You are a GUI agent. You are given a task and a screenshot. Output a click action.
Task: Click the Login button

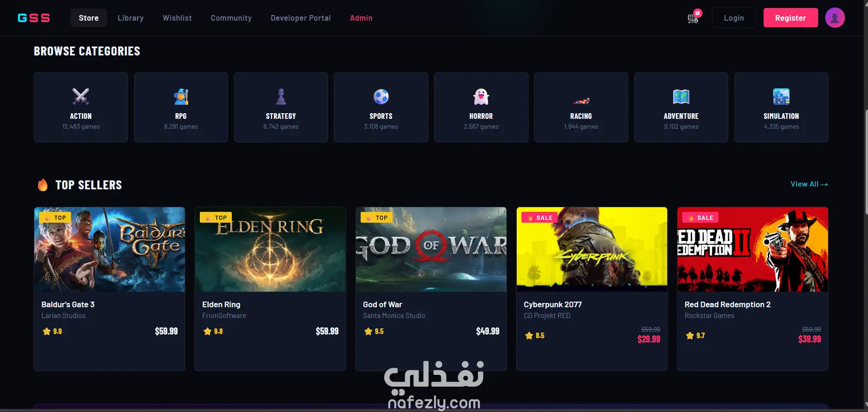[x=734, y=18]
